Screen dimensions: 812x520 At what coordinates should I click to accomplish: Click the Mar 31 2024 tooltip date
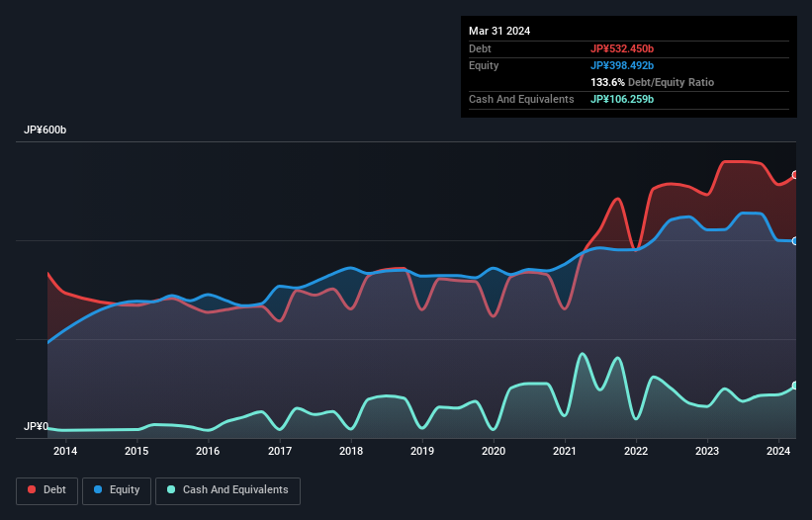pos(499,31)
